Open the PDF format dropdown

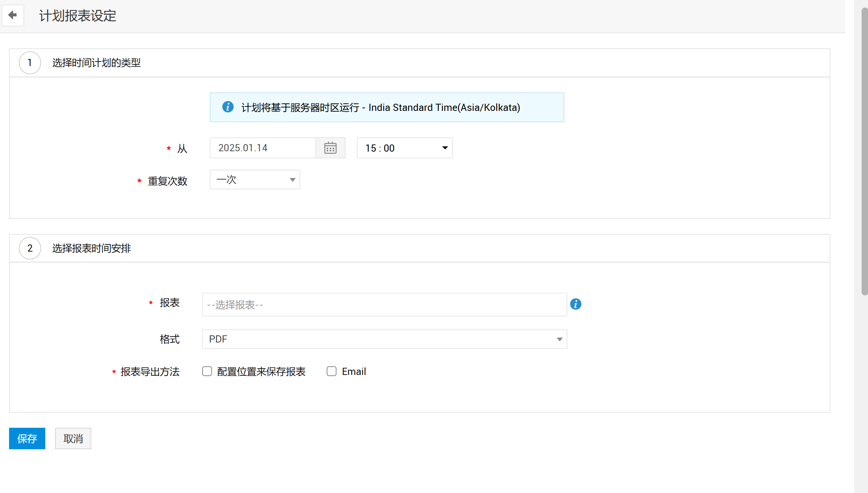[384, 339]
